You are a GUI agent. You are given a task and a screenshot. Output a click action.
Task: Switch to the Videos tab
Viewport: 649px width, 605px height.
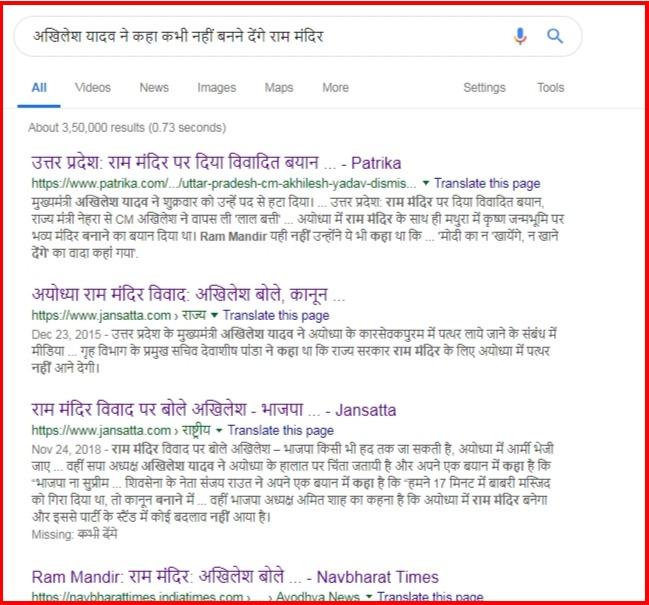tap(93, 88)
